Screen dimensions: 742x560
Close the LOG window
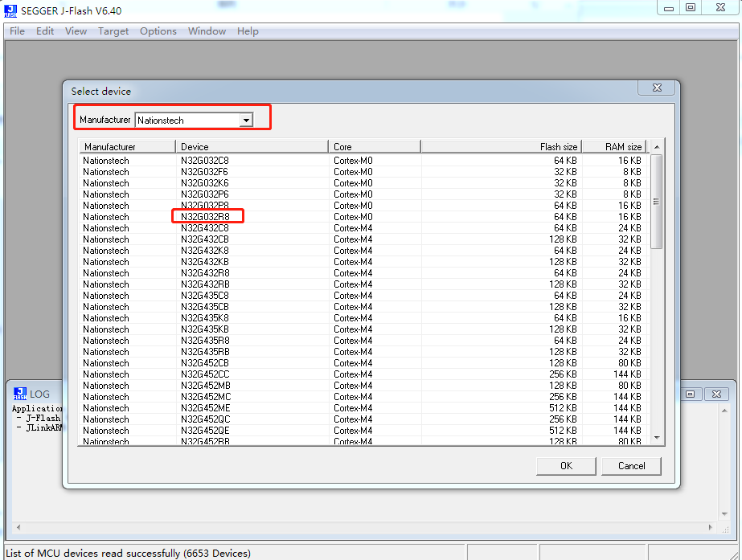[716, 394]
